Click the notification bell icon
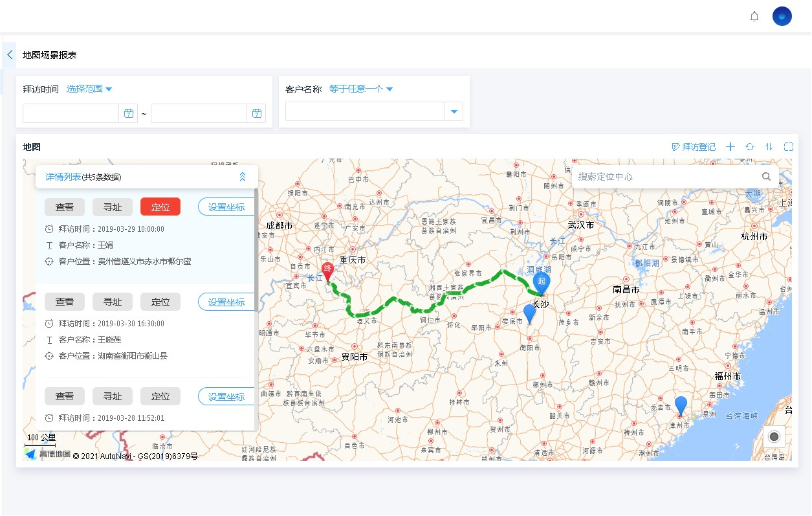812x516 pixels. point(754,17)
